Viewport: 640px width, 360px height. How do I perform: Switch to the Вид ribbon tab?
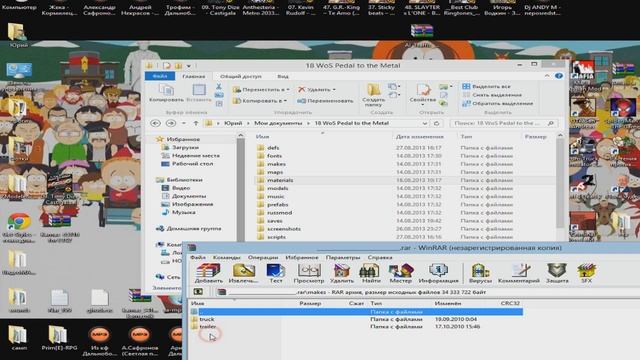click(283, 76)
